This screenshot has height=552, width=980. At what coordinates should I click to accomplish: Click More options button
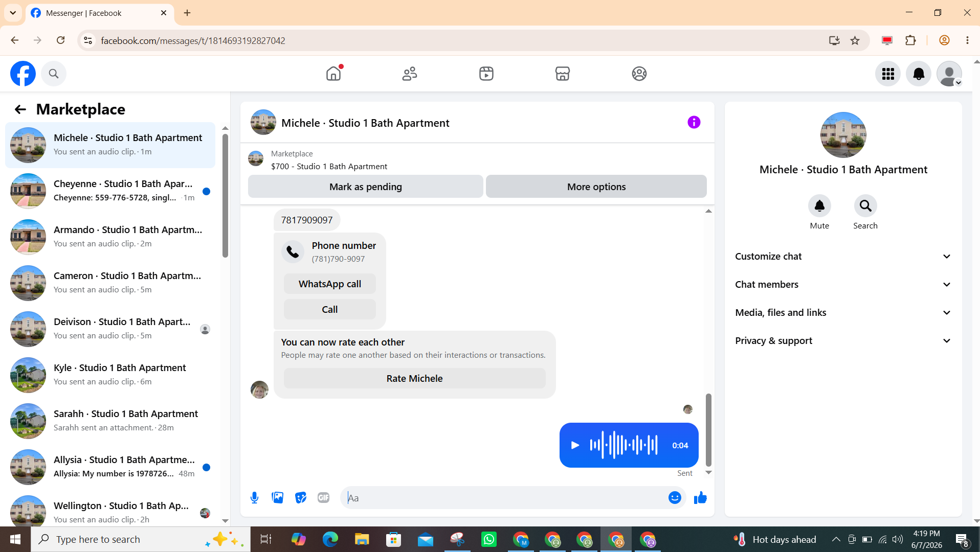pyautogui.click(x=596, y=187)
